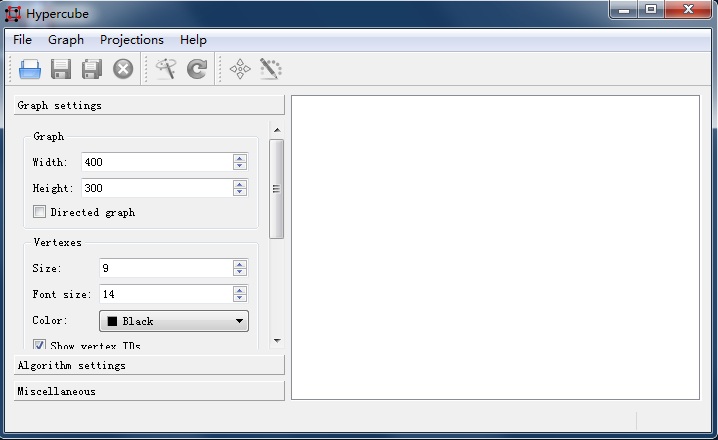Click the white graph canvas area

(x=495, y=247)
